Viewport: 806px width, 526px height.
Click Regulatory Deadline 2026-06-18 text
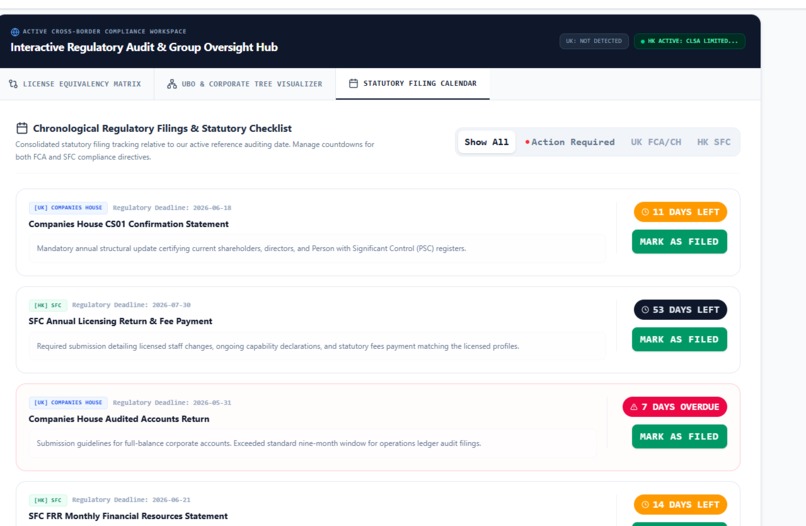tap(172, 208)
